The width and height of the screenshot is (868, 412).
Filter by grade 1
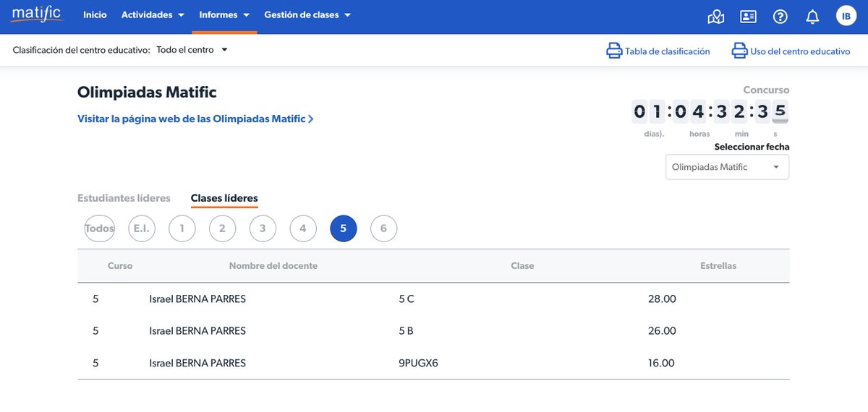tap(182, 228)
